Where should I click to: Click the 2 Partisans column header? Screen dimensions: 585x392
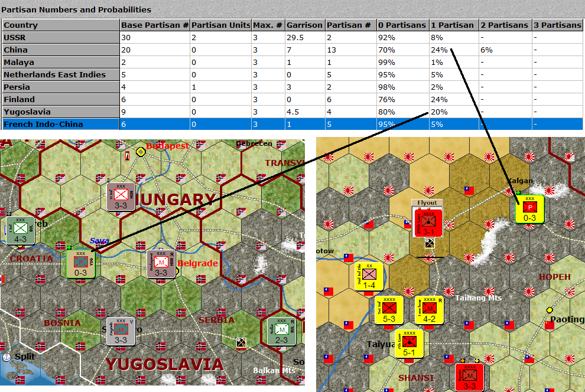coord(506,25)
